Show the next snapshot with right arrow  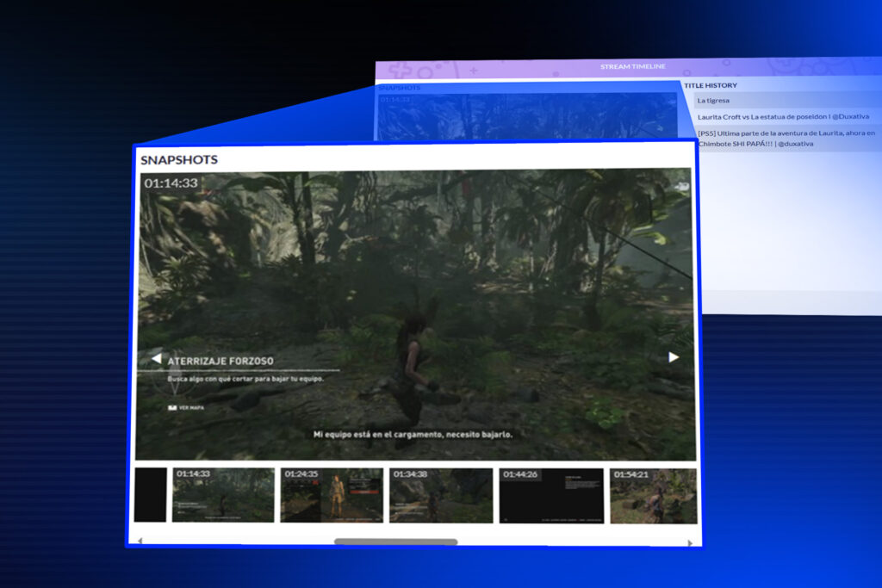point(674,357)
